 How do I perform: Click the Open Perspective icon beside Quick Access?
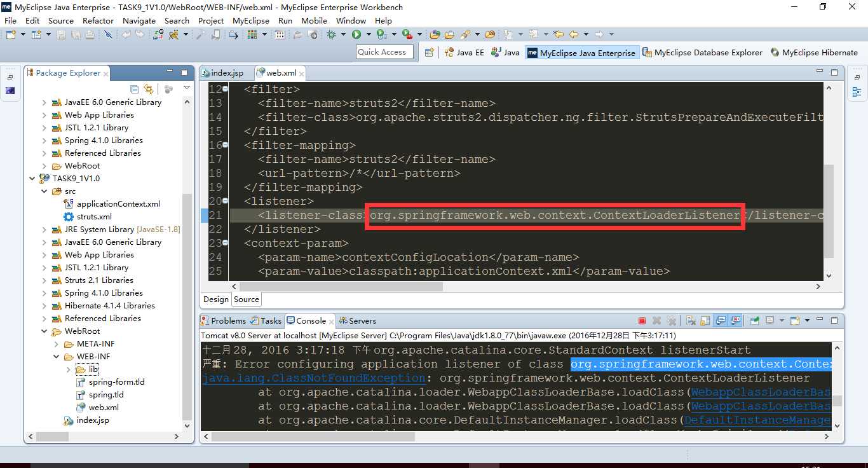[430, 52]
